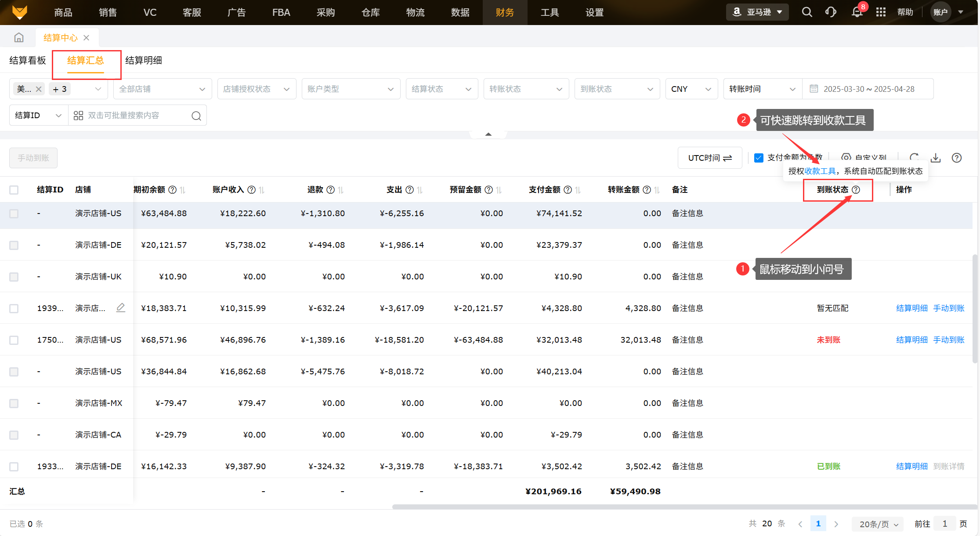Open the 结算状态 filter dropdown
The image size is (980, 536).
click(x=441, y=89)
